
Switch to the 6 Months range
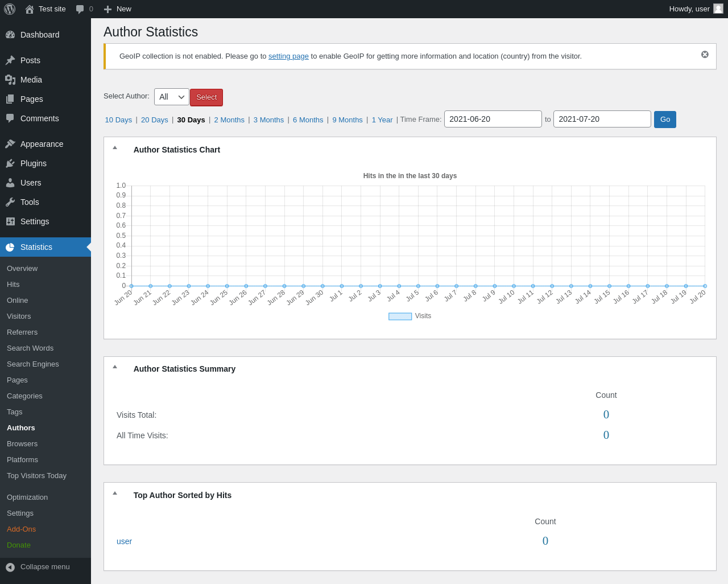tap(308, 120)
